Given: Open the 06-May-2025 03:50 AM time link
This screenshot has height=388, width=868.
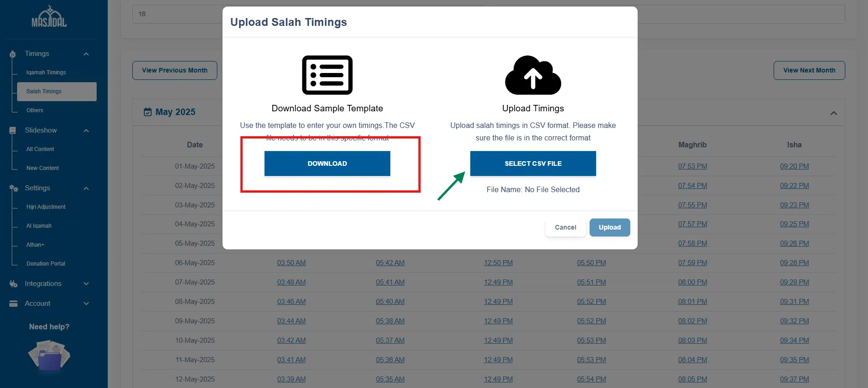Looking at the screenshot, I should (291, 263).
